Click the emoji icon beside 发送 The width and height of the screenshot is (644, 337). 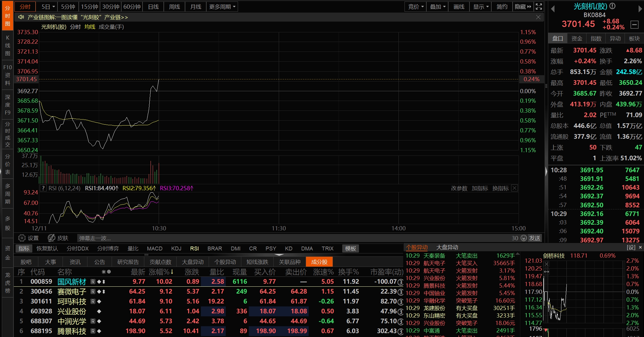524,238
